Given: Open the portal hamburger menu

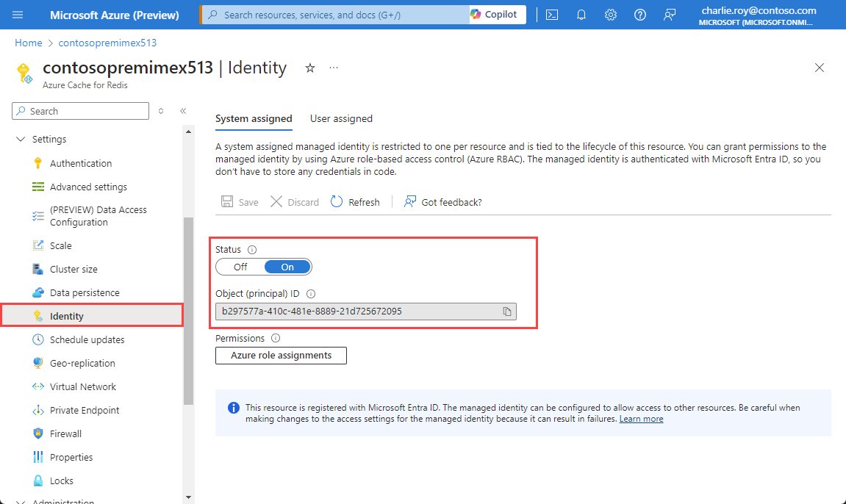Looking at the screenshot, I should (18, 15).
